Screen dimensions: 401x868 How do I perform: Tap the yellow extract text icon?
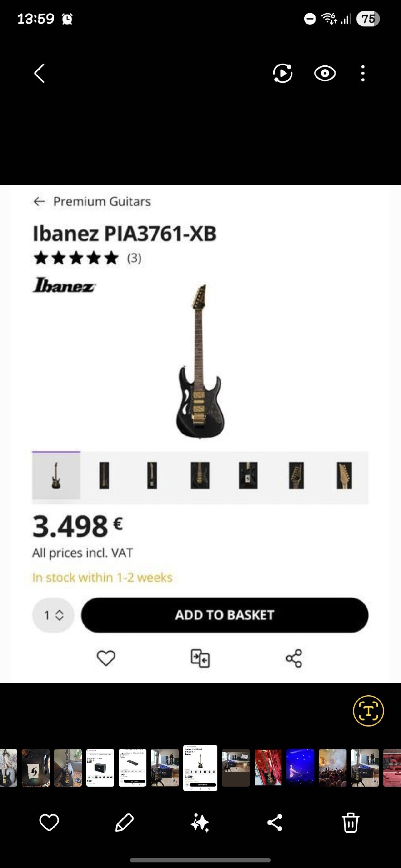point(368,711)
